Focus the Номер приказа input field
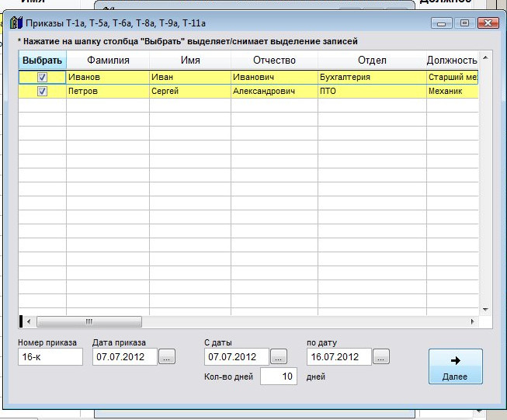 click(50, 357)
